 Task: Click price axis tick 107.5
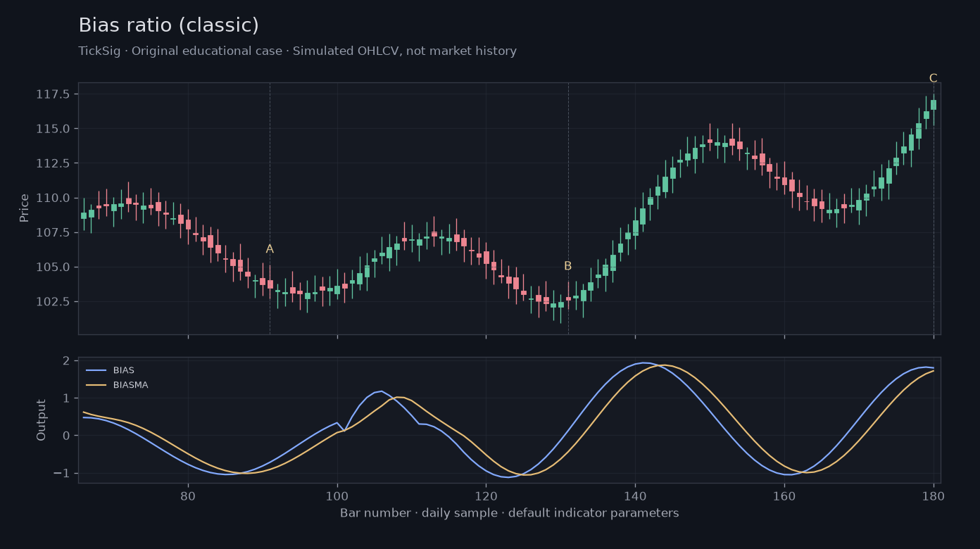(x=53, y=232)
